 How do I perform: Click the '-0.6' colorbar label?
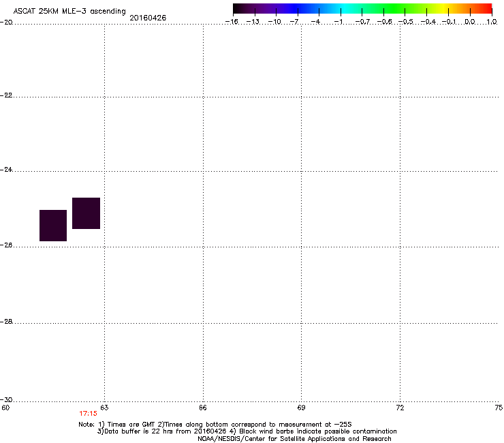(384, 22)
